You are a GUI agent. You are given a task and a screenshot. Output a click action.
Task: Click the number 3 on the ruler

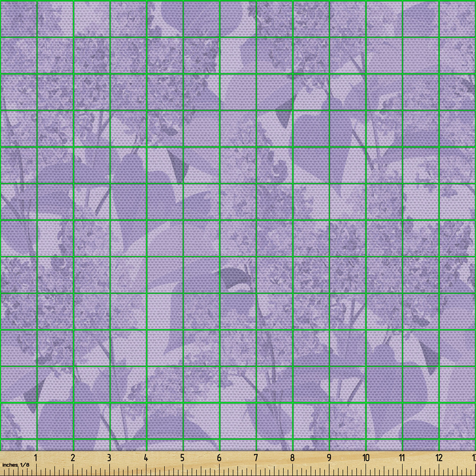tap(109, 458)
